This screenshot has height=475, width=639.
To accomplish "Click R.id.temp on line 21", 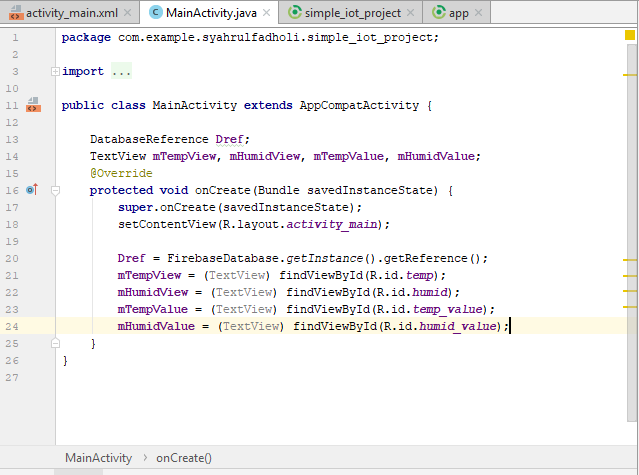I will 401,275.
